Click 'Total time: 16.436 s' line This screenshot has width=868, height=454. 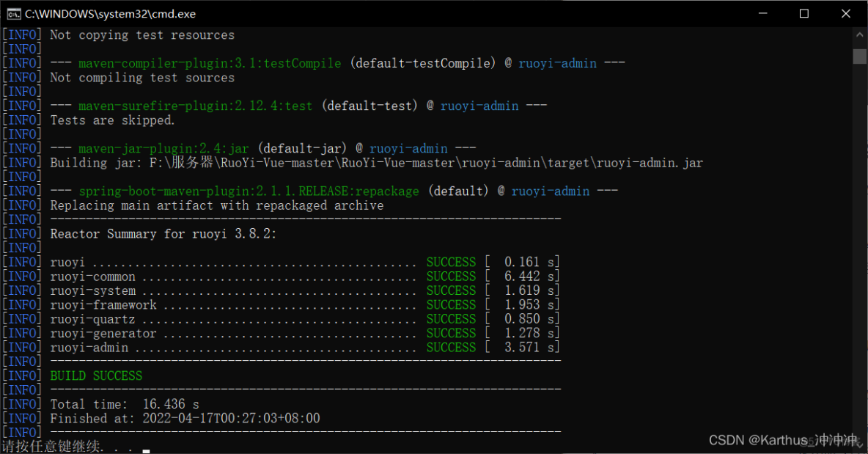click(125, 404)
